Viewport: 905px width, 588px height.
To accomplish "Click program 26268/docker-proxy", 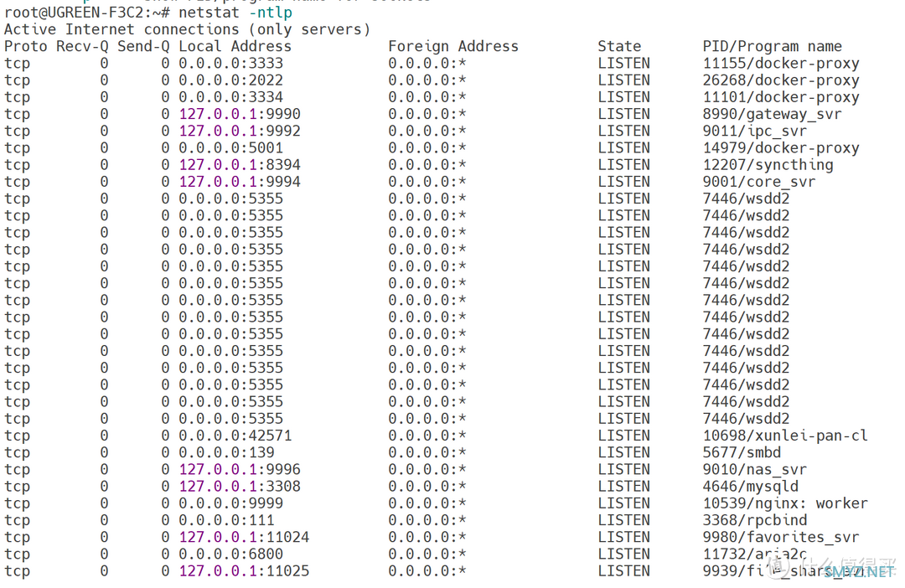I will [781, 80].
